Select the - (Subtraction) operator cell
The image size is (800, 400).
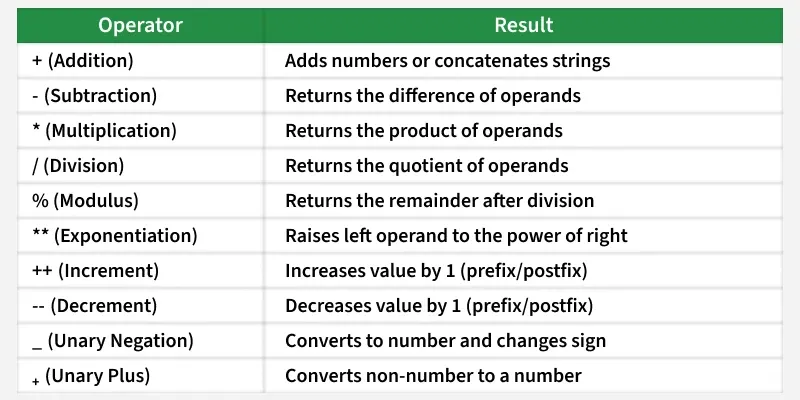pos(140,96)
